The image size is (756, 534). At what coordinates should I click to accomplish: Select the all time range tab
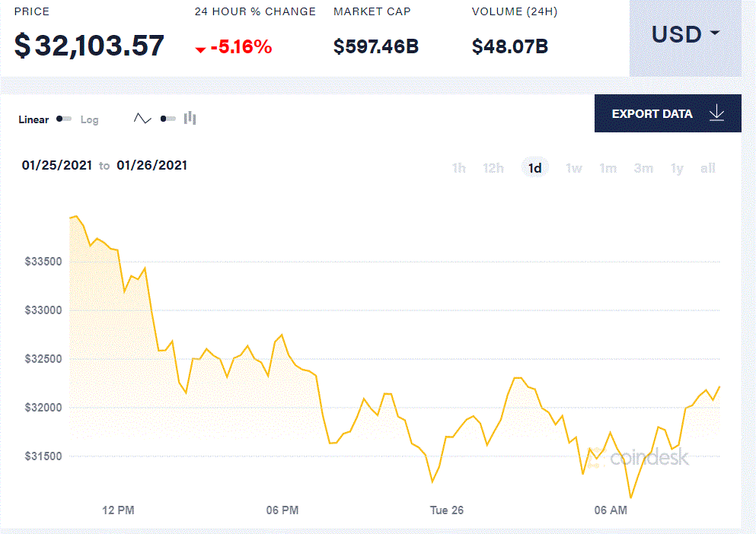pyautogui.click(x=708, y=168)
